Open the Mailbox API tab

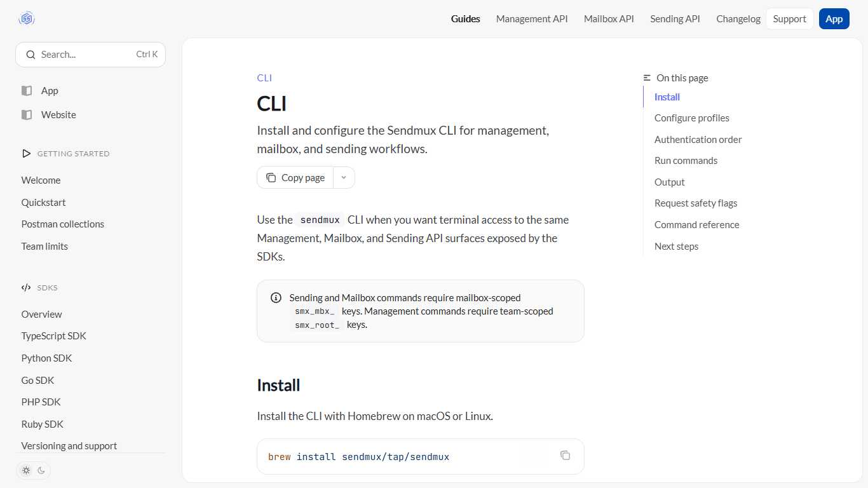pyautogui.click(x=609, y=19)
